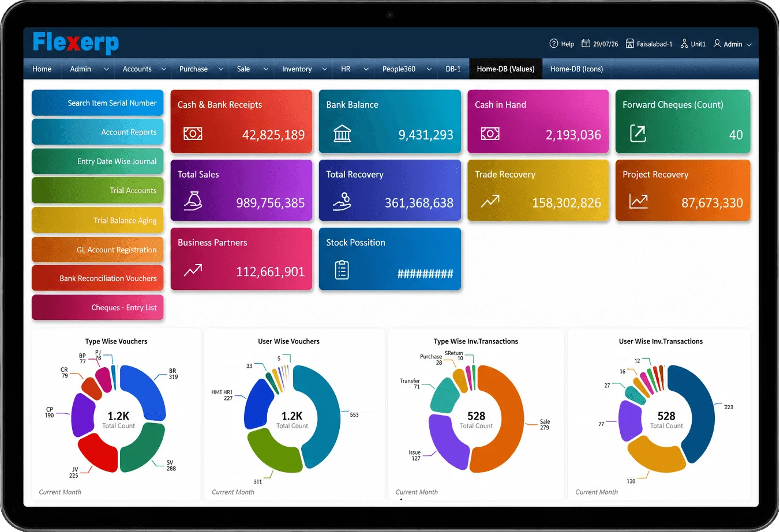The width and height of the screenshot is (780, 532).
Task: Expand the Inventory menu dropdown arrow
Action: 324,69
